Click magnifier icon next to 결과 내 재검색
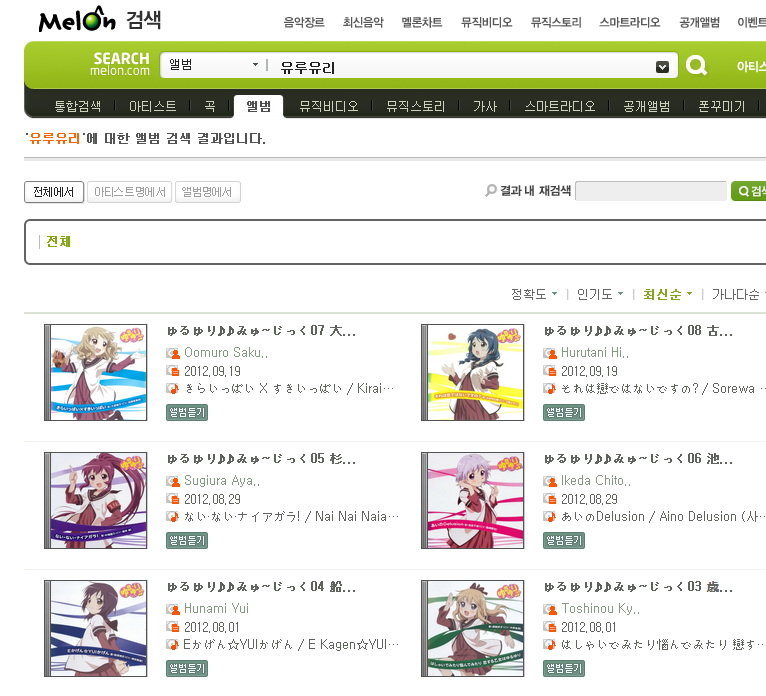The image size is (766, 696). tap(490, 190)
